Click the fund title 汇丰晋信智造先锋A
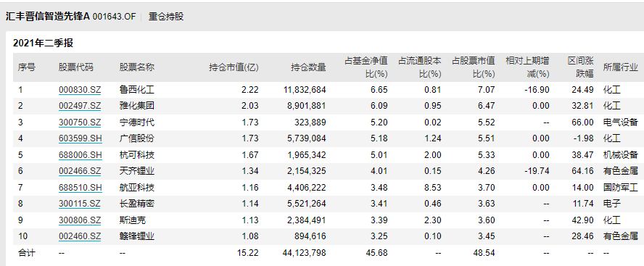644x266 pixels. pyautogui.click(x=48, y=17)
